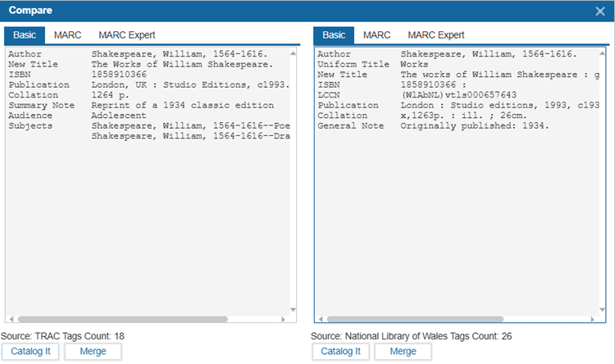The image size is (615, 364).
Task: Click scroll-left arrow in TRAC record pane
Action: [11, 319]
